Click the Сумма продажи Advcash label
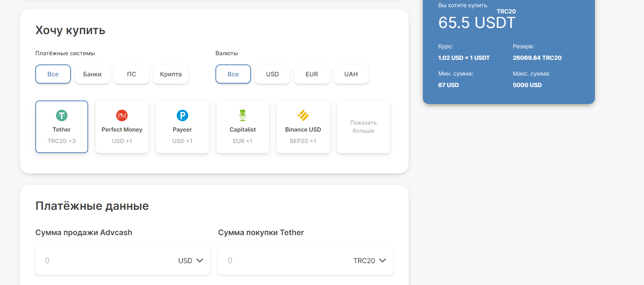The image size is (644, 285). [84, 232]
